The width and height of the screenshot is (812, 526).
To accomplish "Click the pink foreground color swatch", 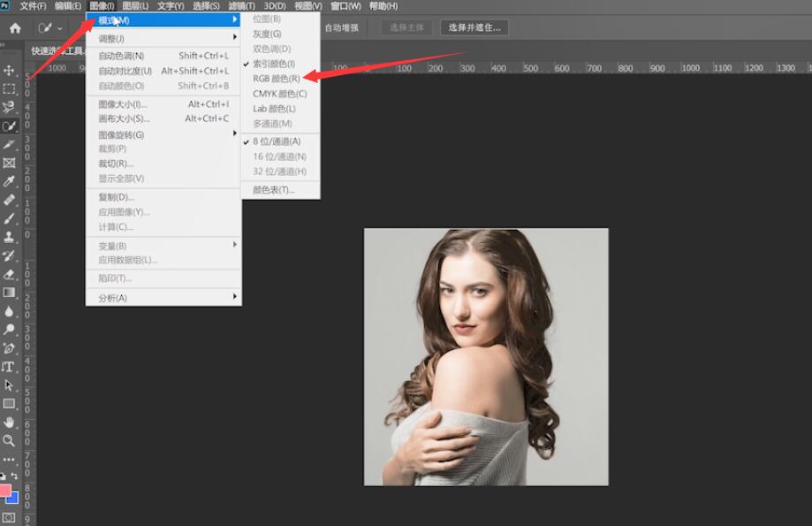I will [x=5, y=491].
